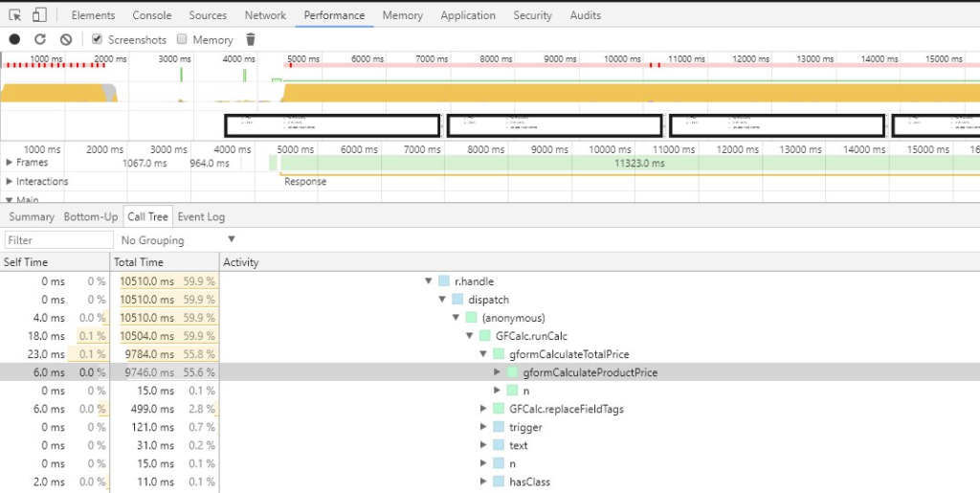Expand the gformCalculateProductPrice node
Screen dimensions: 980x493
(x=497, y=371)
